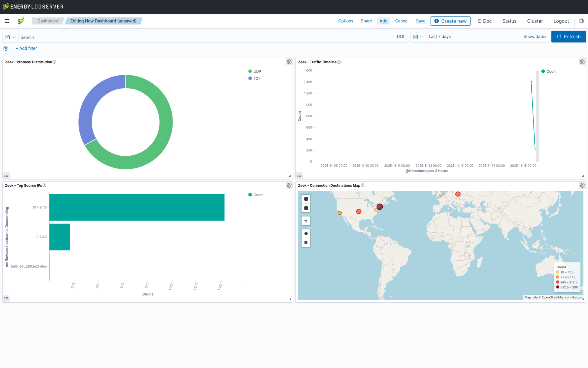Click the 10.4.2.2 bar in Top Source IPs
Viewport: 588px width, 368px height.
point(60,237)
